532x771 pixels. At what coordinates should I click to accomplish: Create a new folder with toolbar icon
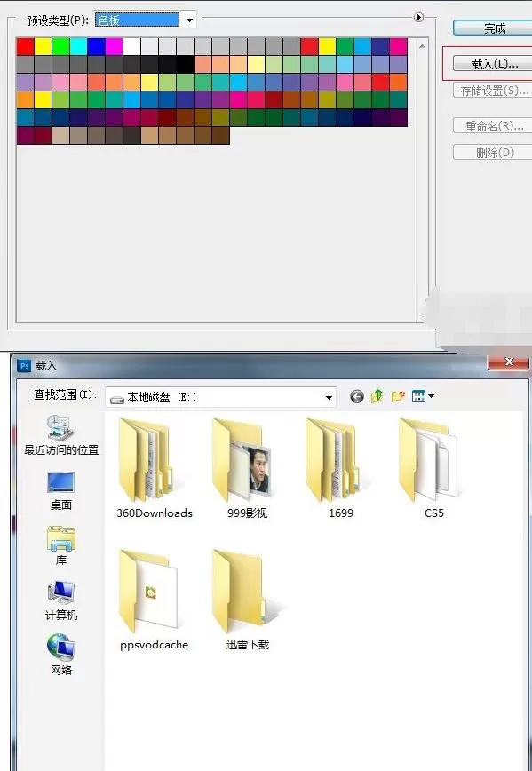click(398, 396)
